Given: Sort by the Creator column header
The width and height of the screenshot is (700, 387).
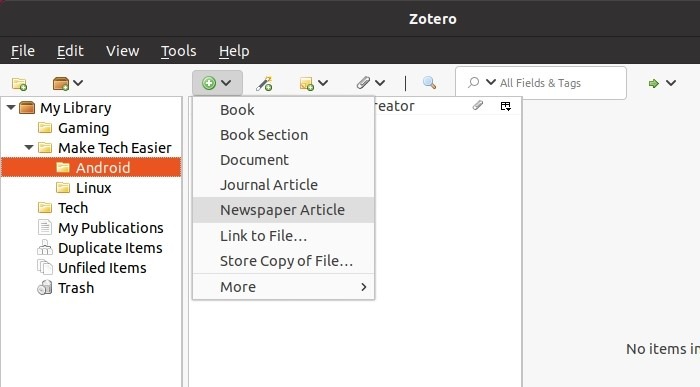Looking at the screenshot, I should (395, 106).
